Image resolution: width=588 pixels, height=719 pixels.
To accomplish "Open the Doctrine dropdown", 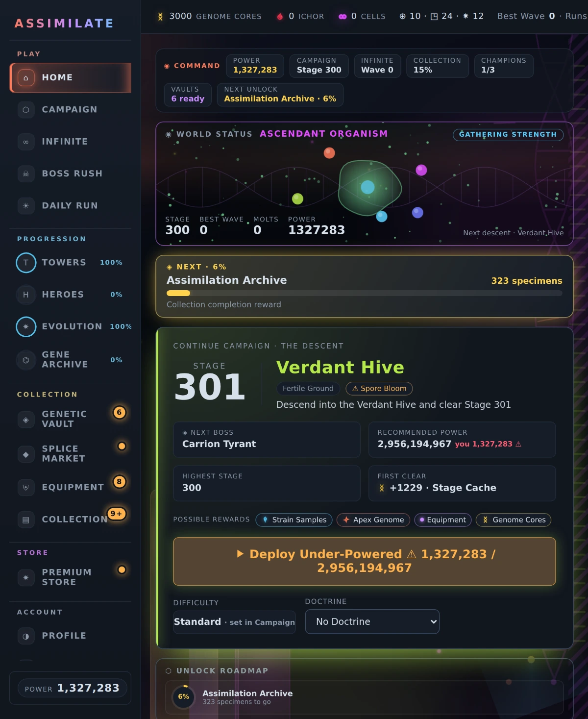I will pos(372,621).
